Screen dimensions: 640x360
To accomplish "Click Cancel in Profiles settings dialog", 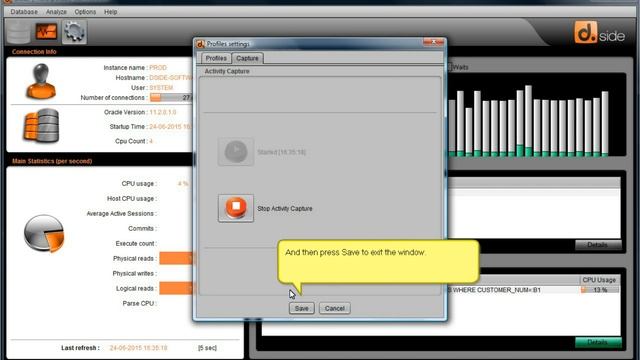I will click(335, 308).
